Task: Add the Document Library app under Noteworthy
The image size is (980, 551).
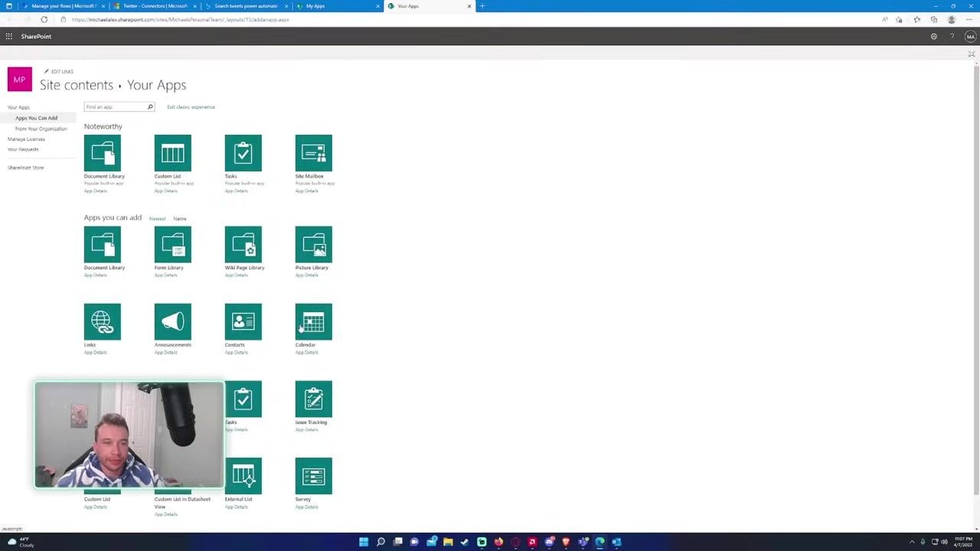Action: [103, 153]
